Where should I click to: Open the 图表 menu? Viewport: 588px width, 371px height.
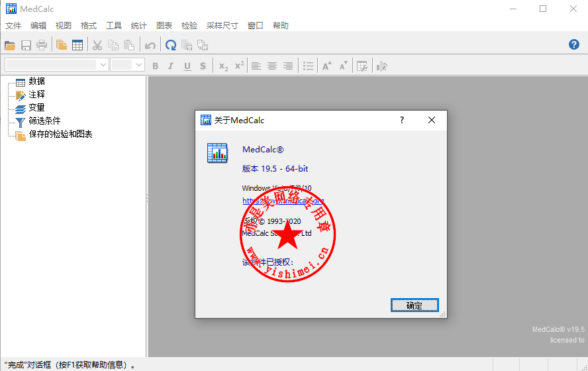[x=164, y=26]
